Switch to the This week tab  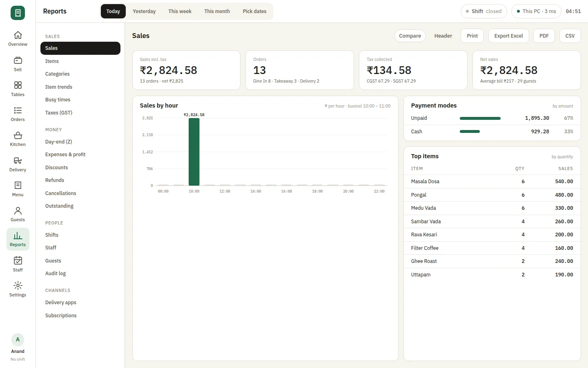(180, 11)
